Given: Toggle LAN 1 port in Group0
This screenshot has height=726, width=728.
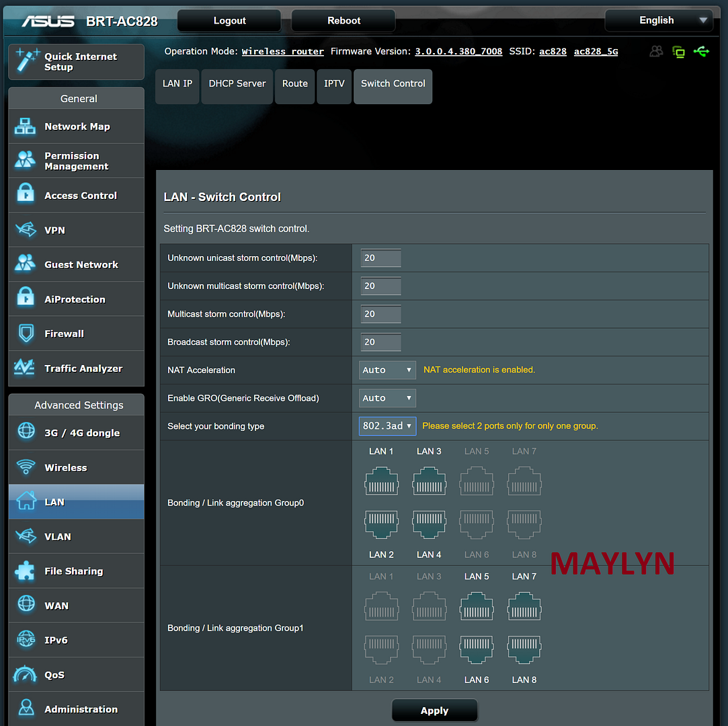Looking at the screenshot, I should click(x=381, y=481).
